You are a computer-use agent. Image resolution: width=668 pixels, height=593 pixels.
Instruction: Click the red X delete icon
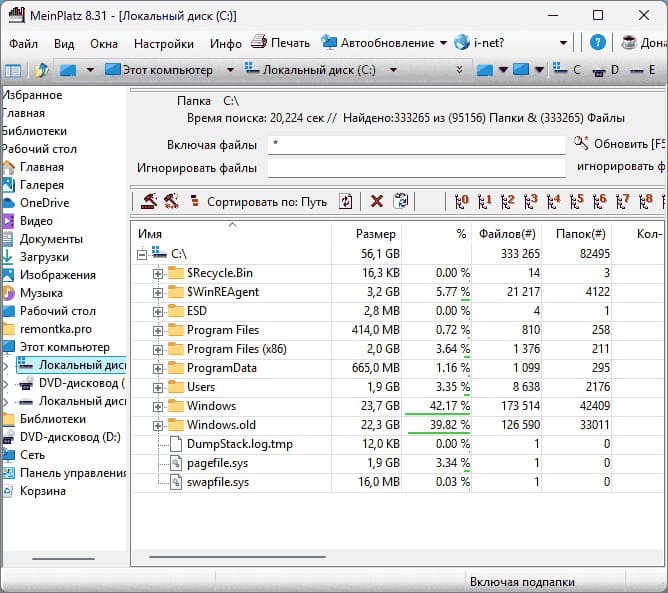377,201
